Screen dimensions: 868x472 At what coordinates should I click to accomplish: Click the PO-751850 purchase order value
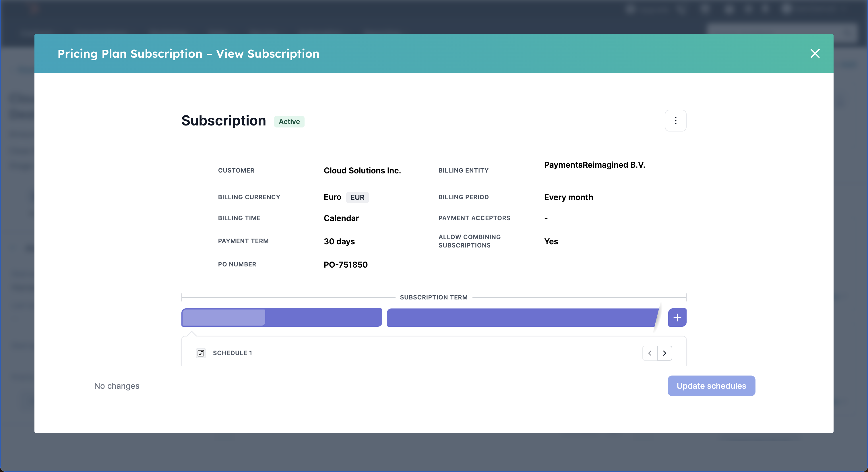point(345,265)
